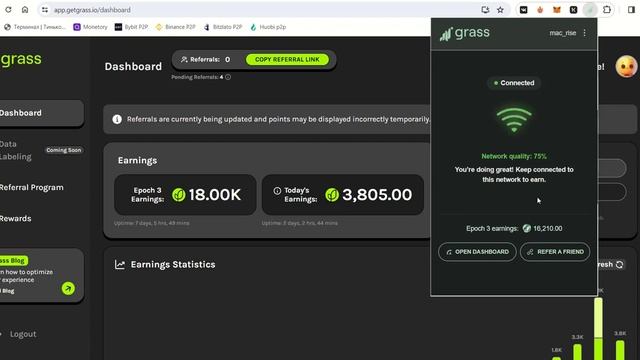
Task: Click the Epoch 3 Earnings grass coin icon
Action: (178, 195)
